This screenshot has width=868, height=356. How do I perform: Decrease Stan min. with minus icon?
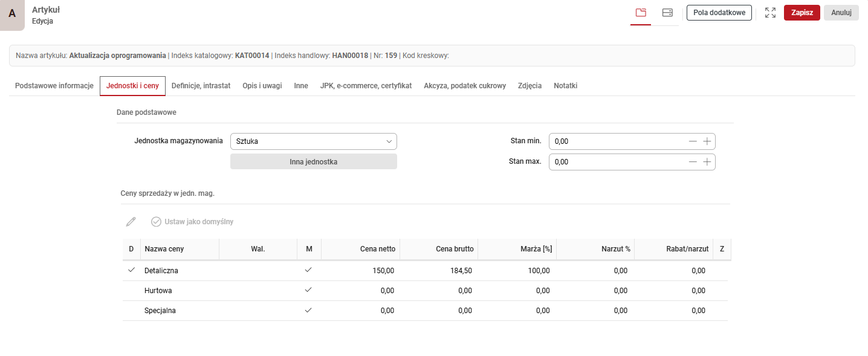[693, 141]
